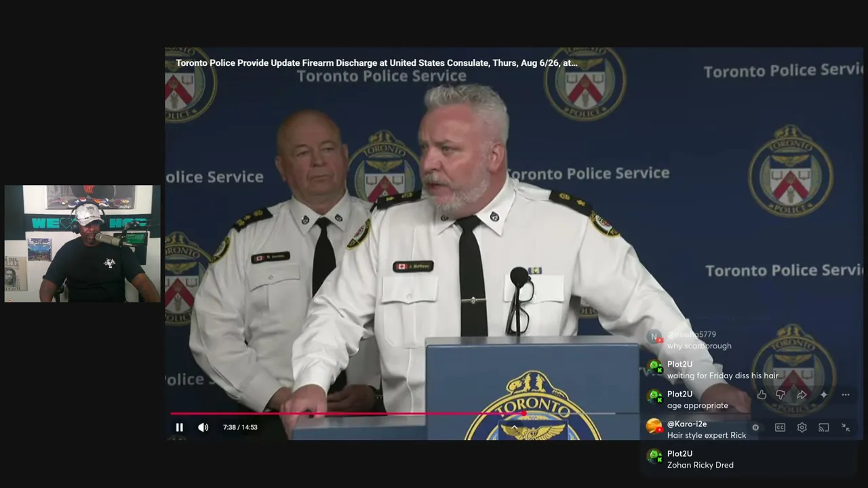Pause the video playback
This screenshot has width=868, height=488.
tap(179, 427)
